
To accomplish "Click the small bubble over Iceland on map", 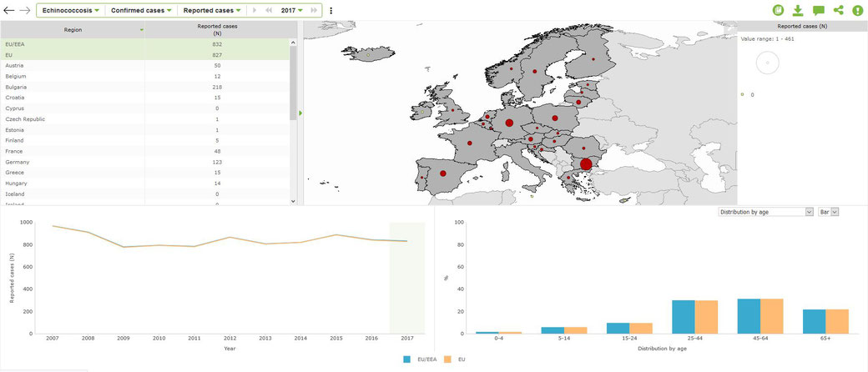I will pyautogui.click(x=368, y=55).
